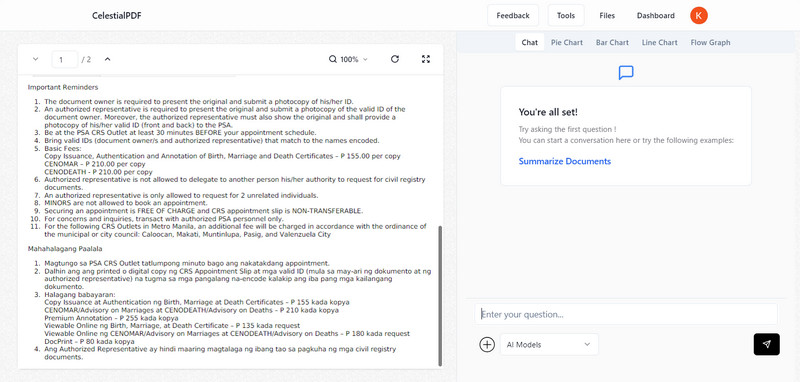Viewport: 800px width, 382px height.
Task: Expand the AI Models dropdown
Action: tap(549, 345)
